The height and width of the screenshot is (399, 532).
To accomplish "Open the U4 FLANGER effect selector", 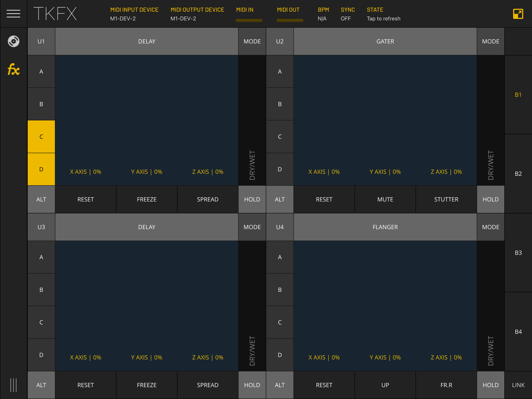I will [385, 227].
